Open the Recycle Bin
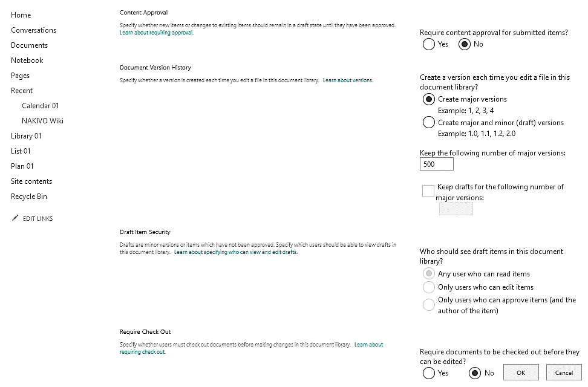Viewport: 588px width, 387px height. point(28,196)
